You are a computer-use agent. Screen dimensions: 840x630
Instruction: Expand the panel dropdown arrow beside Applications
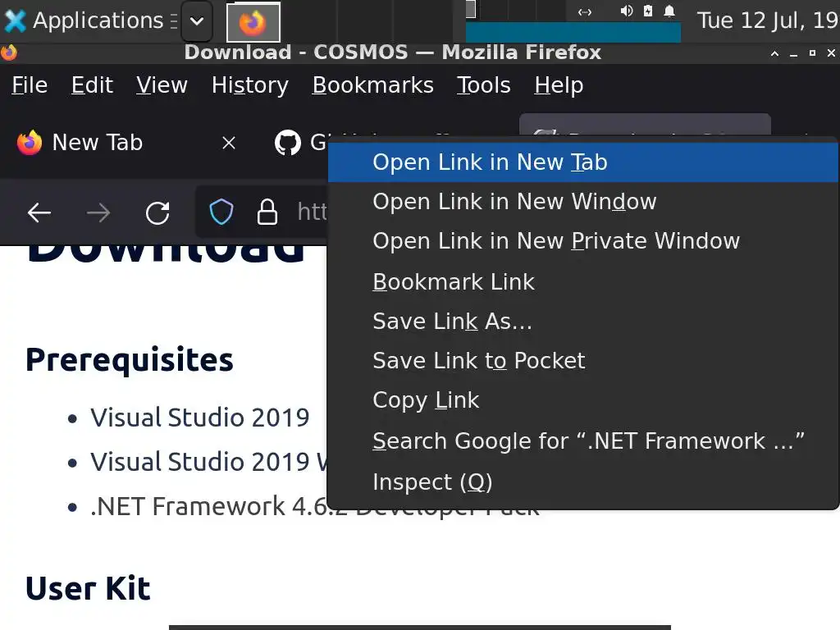click(x=196, y=21)
